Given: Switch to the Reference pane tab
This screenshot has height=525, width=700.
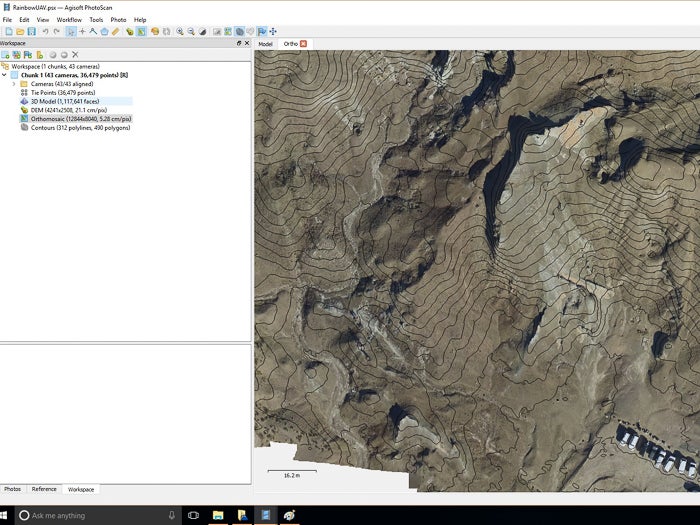Looking at the screenshot, I should pos(44,489).
